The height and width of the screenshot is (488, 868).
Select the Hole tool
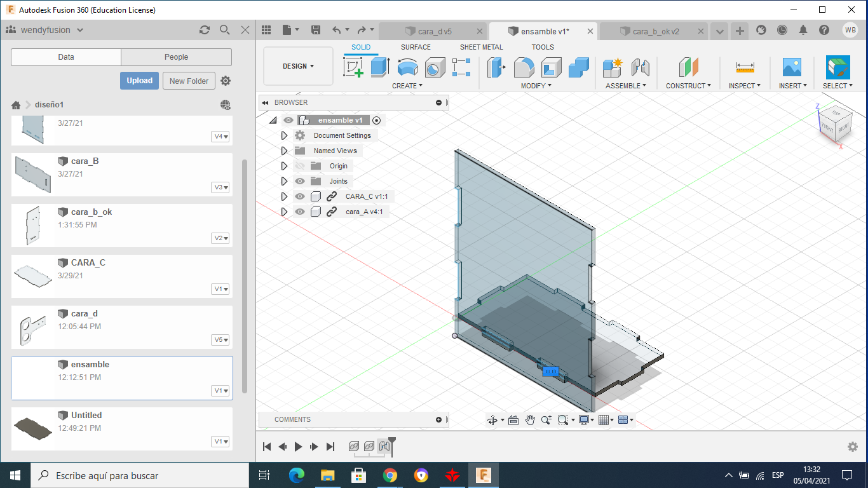click(435, 67)
